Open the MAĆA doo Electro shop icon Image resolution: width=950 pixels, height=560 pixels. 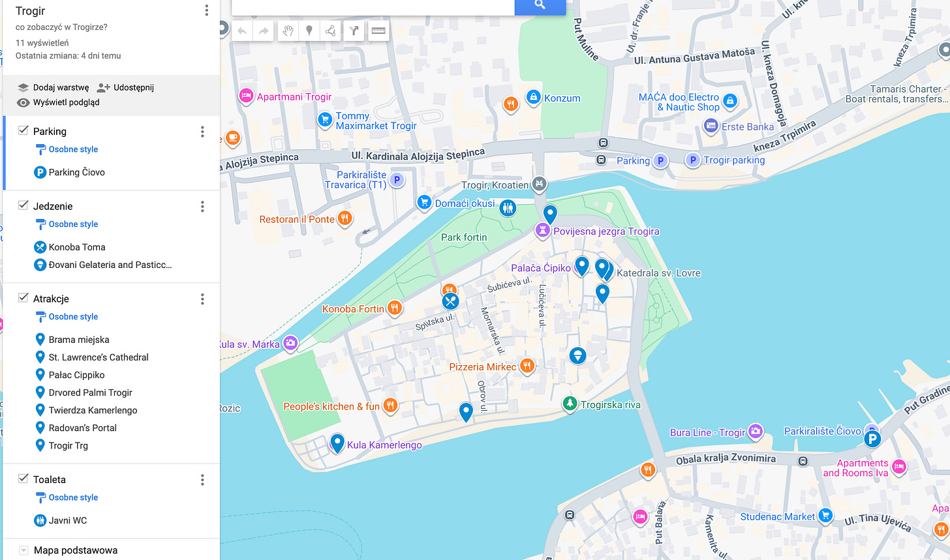730,100
